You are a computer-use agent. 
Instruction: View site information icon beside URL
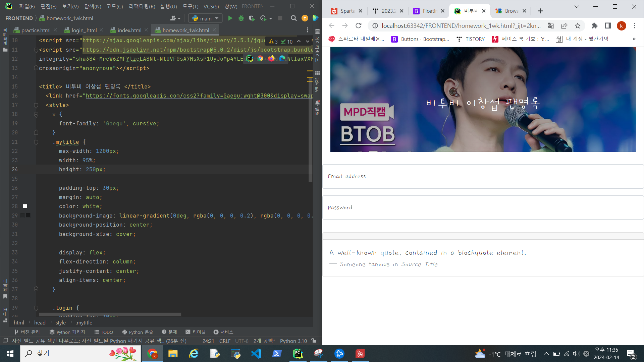click(x=375, y=25)
